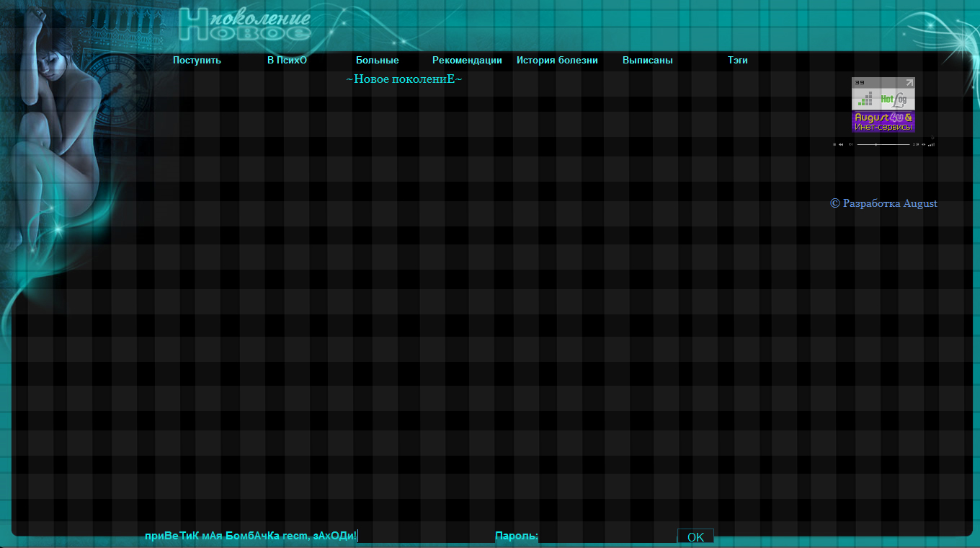
Task: Adjust the music player volume bars
Action: (x=931, y=144)
